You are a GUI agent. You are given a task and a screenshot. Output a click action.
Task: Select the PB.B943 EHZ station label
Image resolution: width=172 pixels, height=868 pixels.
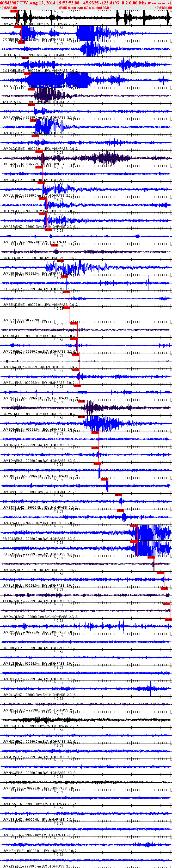(x=39, y=554)
